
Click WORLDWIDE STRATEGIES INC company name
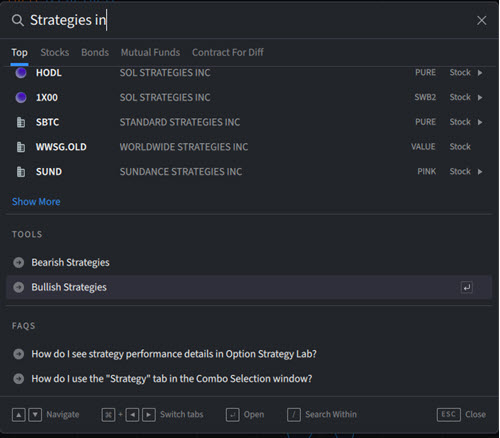click(184, 147)
